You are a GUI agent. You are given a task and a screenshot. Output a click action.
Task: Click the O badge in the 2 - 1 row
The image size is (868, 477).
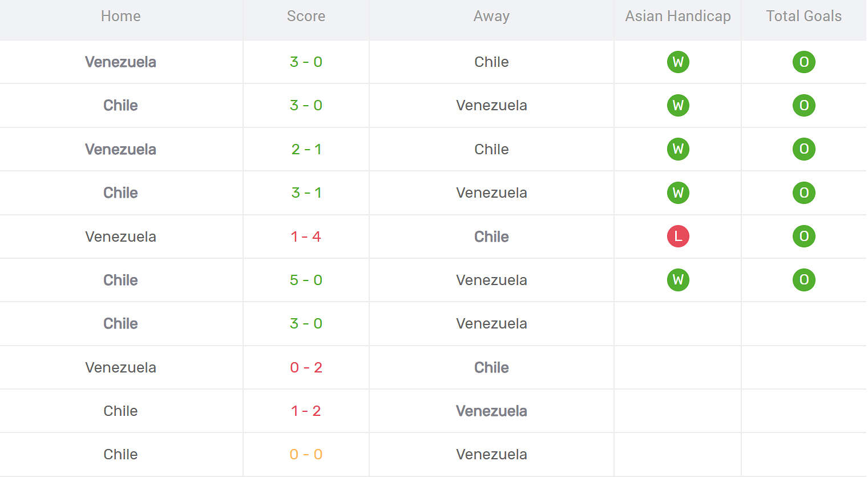pyautogui.click(x=804, y=149)
